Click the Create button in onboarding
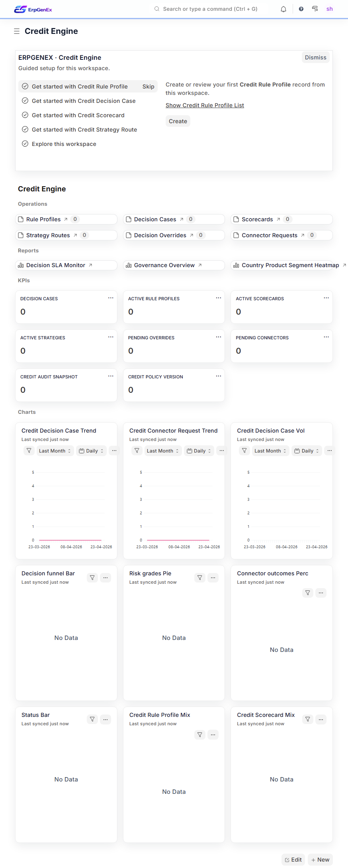 (x=178, y=121)
